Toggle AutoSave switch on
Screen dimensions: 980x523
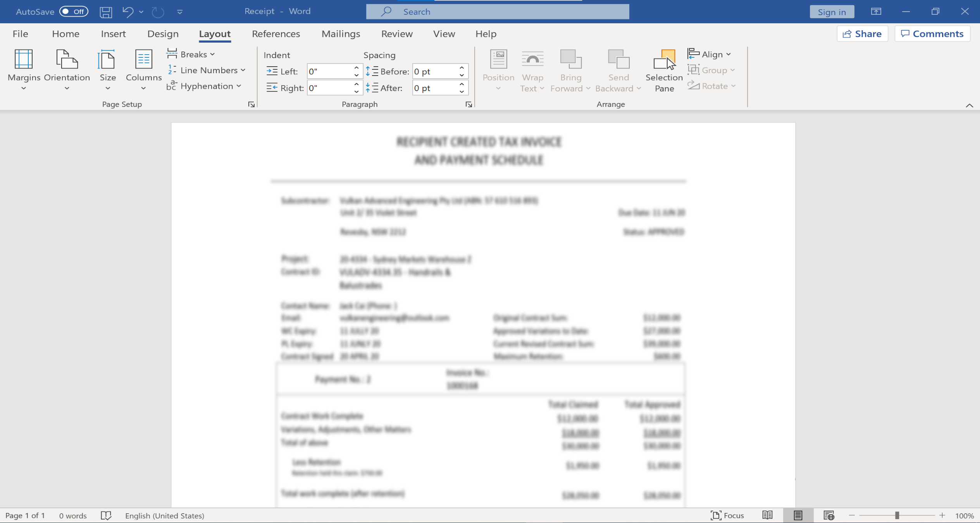click(x=74, y=12)
